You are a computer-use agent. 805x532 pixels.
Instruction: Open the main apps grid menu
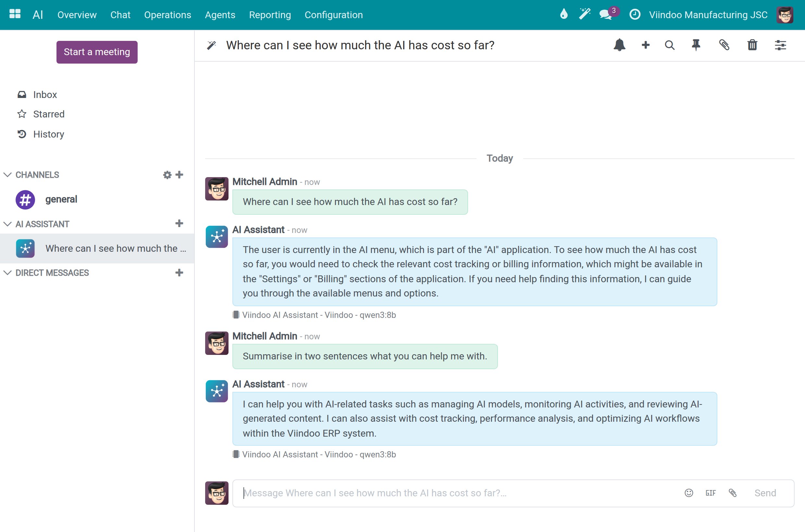[15, 14]
